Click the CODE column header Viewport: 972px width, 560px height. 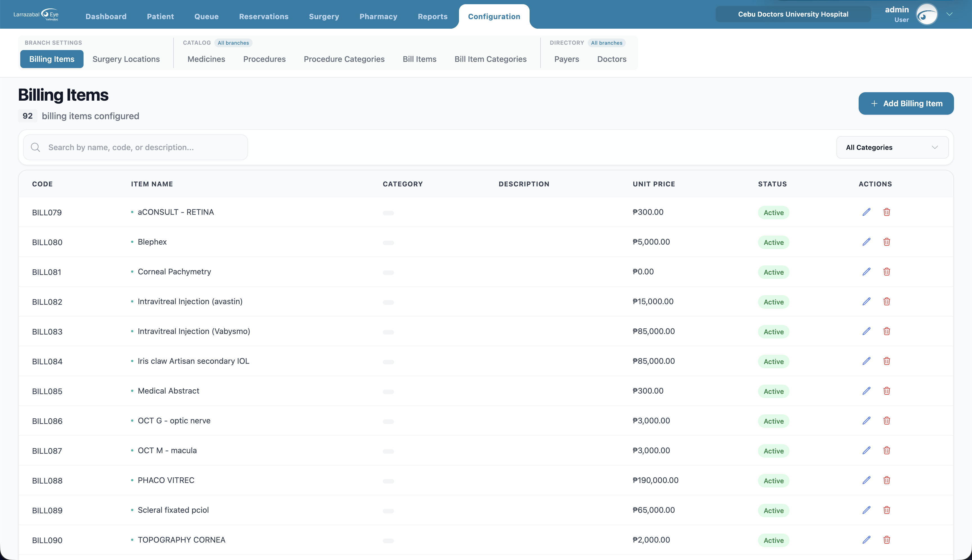(42, 184)
